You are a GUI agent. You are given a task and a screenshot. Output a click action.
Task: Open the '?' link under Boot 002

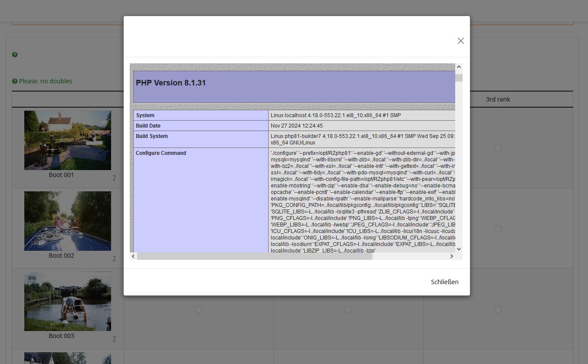pyautogui.click(x=114, y=258)
